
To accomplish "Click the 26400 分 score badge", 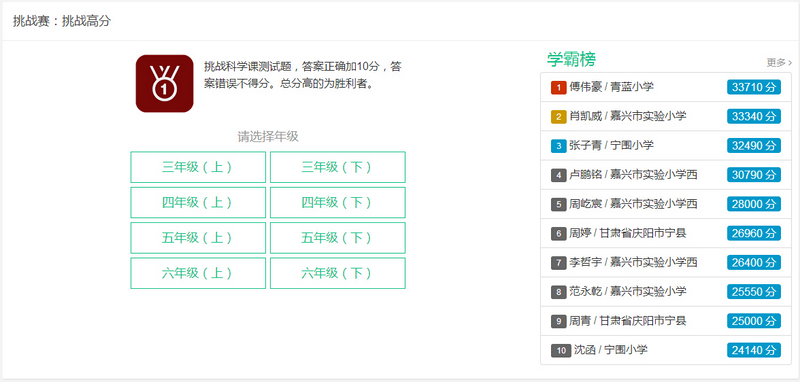I will [754, 263].
